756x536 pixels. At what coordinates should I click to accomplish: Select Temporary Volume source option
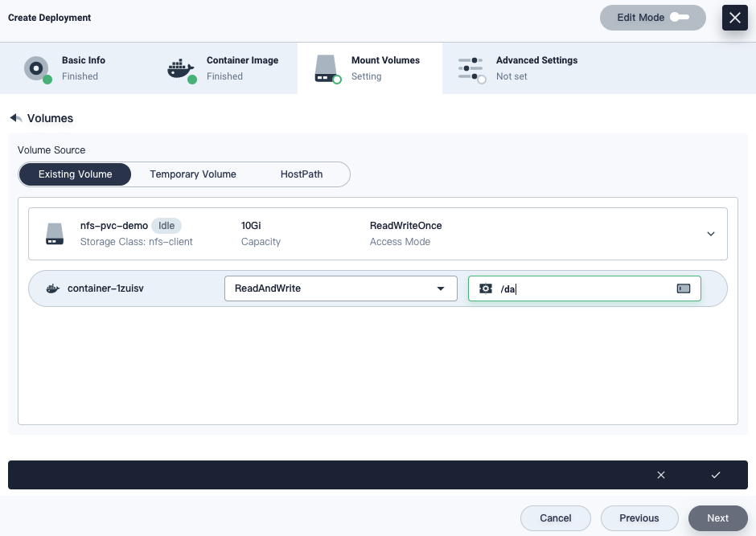pyautogui.click(x=193, y=174)
